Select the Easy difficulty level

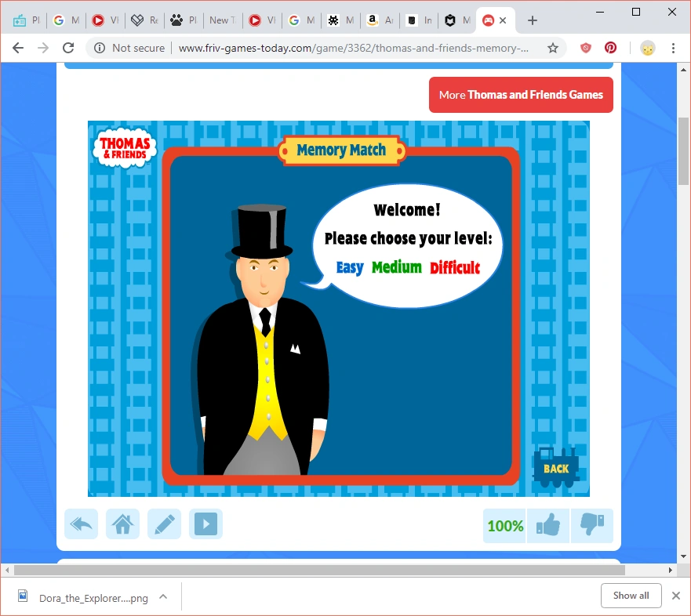point(348,267)
